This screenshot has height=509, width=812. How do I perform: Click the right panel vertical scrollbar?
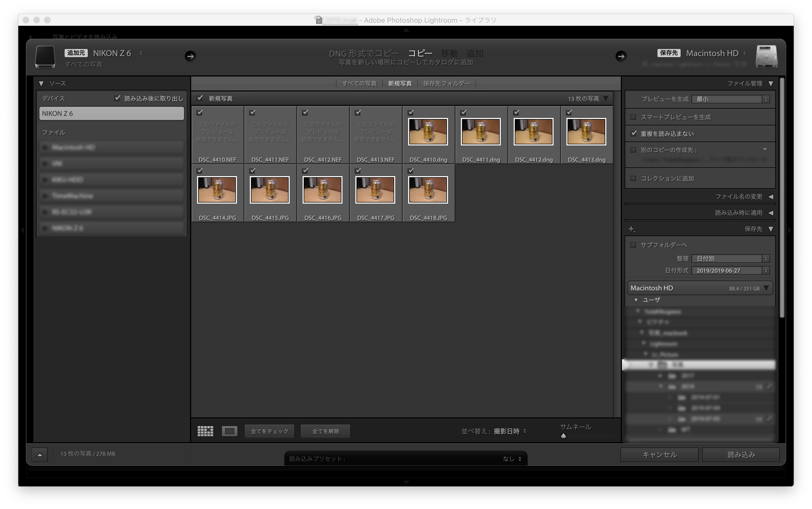[x=782, y=198]
